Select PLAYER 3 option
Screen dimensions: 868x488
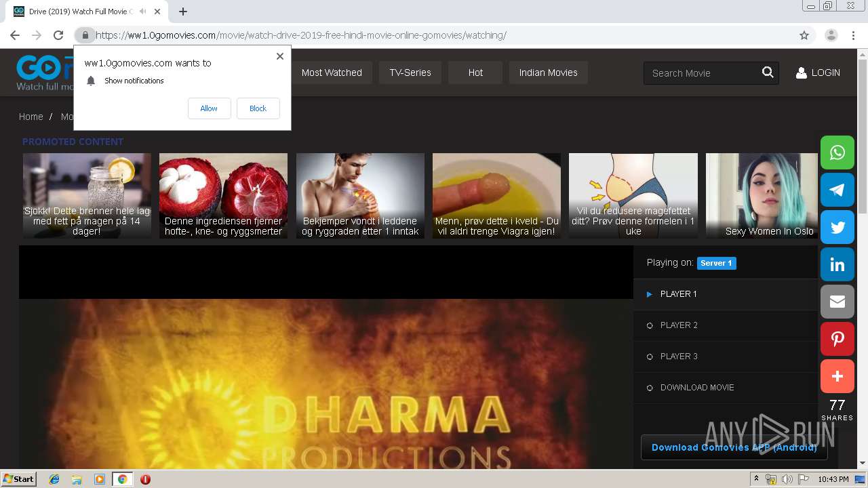(x=726, y=357)
